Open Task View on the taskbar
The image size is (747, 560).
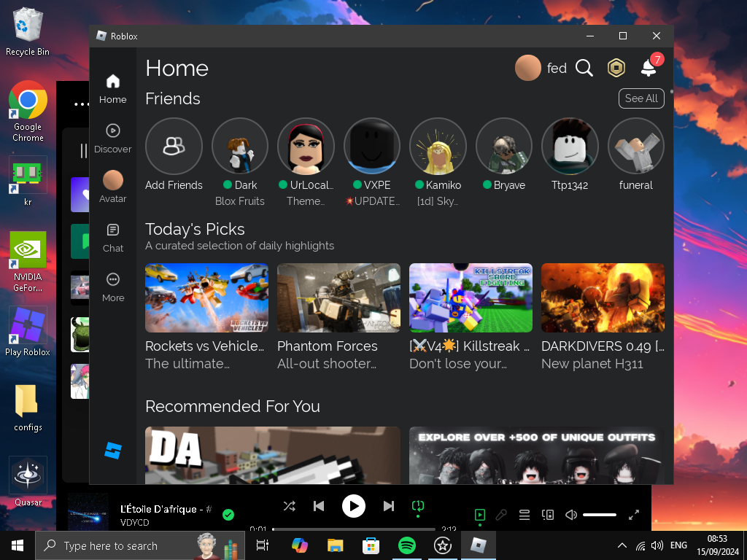click(x=263, y=545)
